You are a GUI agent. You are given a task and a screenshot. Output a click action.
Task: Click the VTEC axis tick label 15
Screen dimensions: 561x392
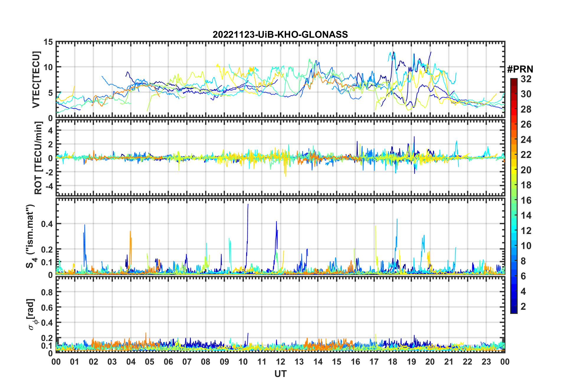tap(48, 42)
